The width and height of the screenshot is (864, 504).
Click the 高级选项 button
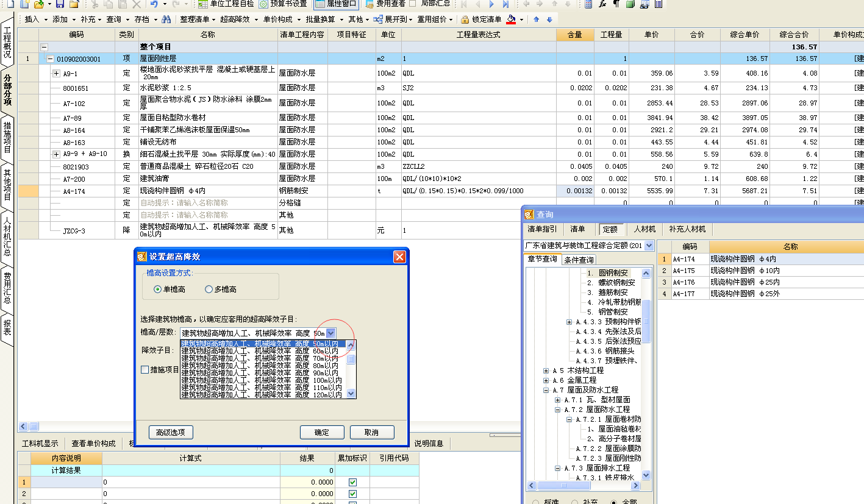[x=171, y=433]
